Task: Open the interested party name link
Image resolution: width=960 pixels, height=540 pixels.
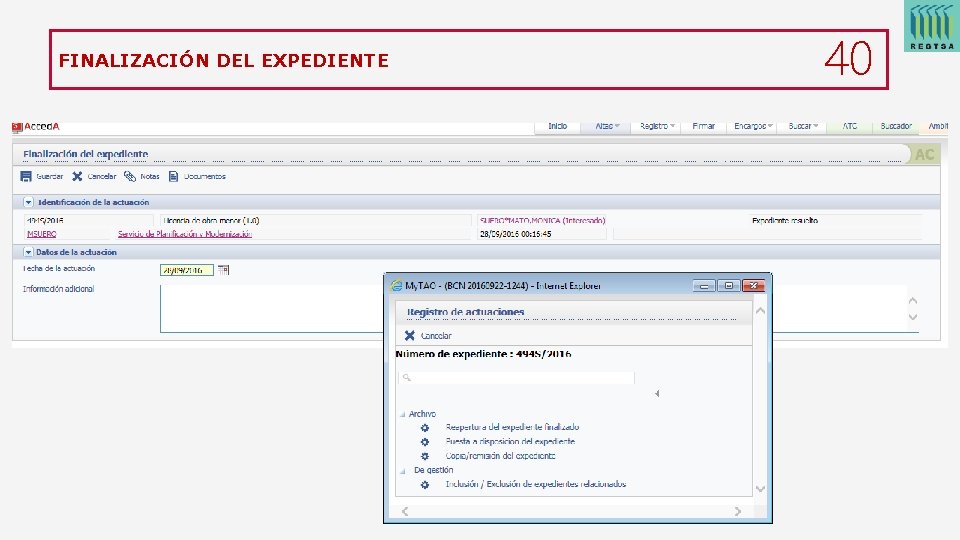Action: (542, 220)
